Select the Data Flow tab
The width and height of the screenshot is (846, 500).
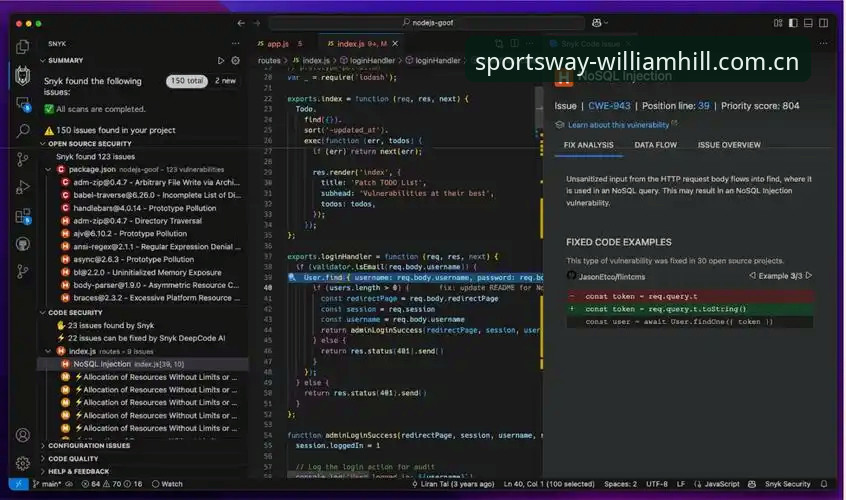pos(656,145)
